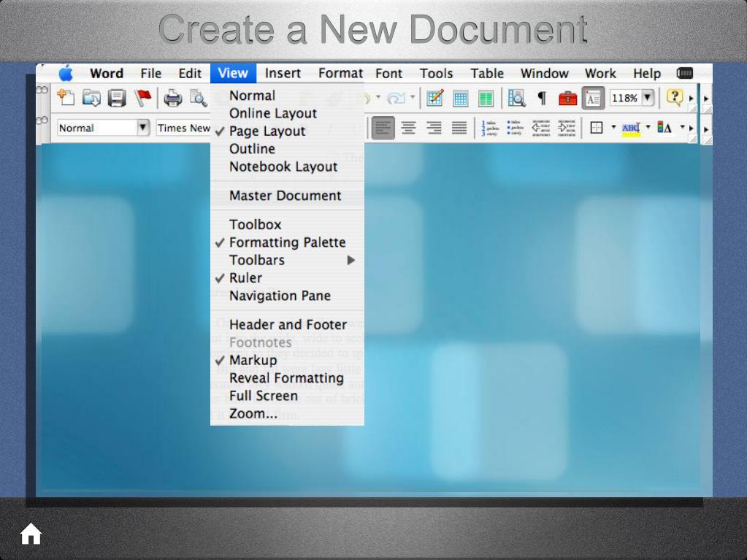Toggle the Show paragraph marks button
This screenshot has height=560, width=747.
click(542, 99)
